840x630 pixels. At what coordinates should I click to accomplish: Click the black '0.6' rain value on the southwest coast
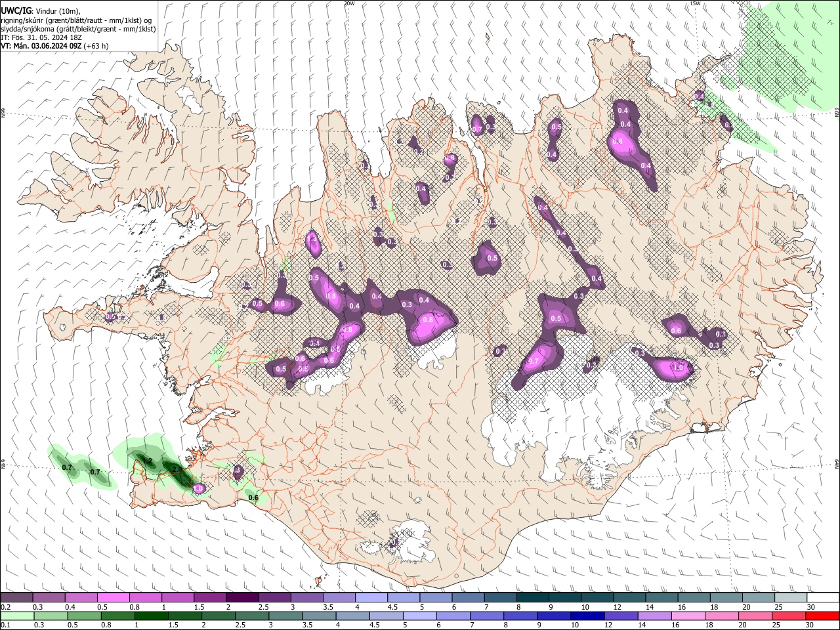click(253, 498)
